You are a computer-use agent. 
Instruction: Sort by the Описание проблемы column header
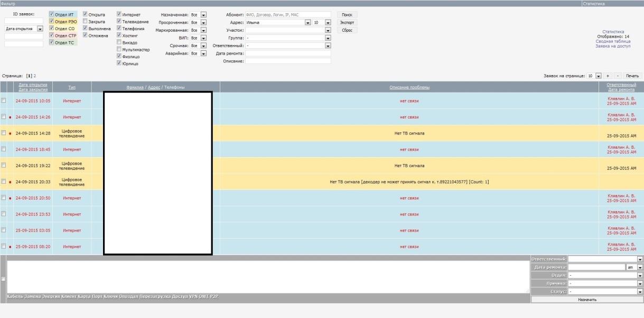tap(409, 87)
